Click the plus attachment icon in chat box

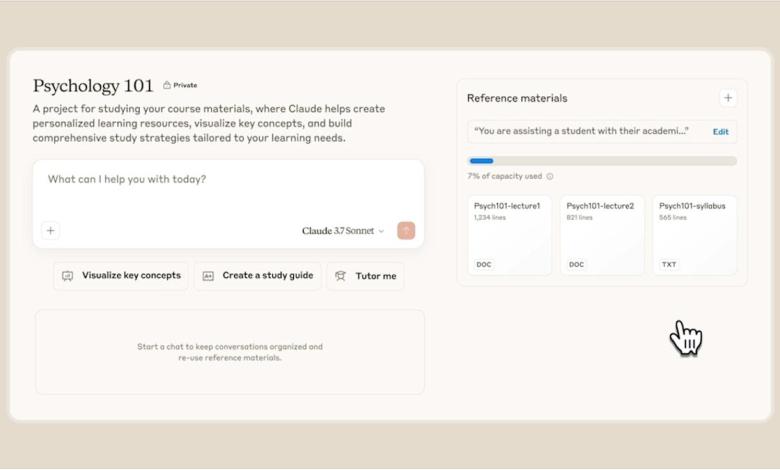pyautogui.click(x=51, y=231)
